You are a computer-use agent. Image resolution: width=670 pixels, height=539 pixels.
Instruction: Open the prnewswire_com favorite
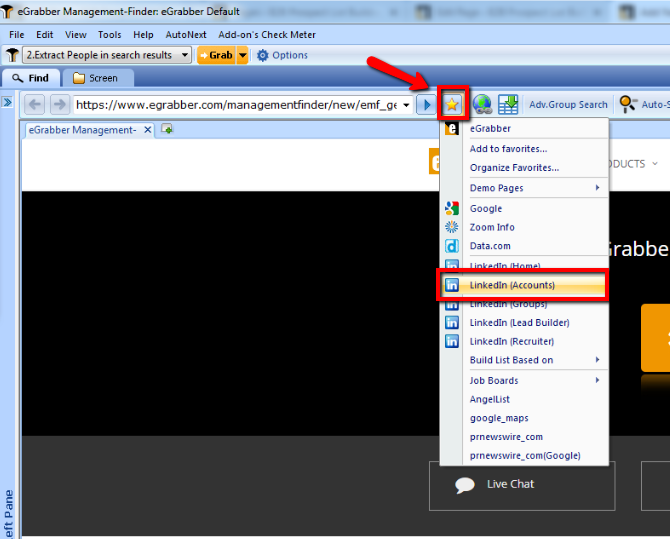524,437
